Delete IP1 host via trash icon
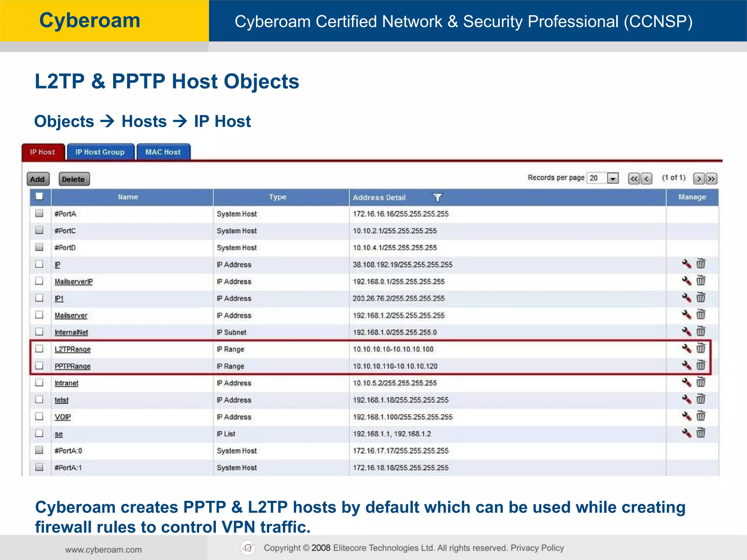Image resolution: width=747 pixels, height=560 pixels. pyautogui.click(x=701, y=297)
